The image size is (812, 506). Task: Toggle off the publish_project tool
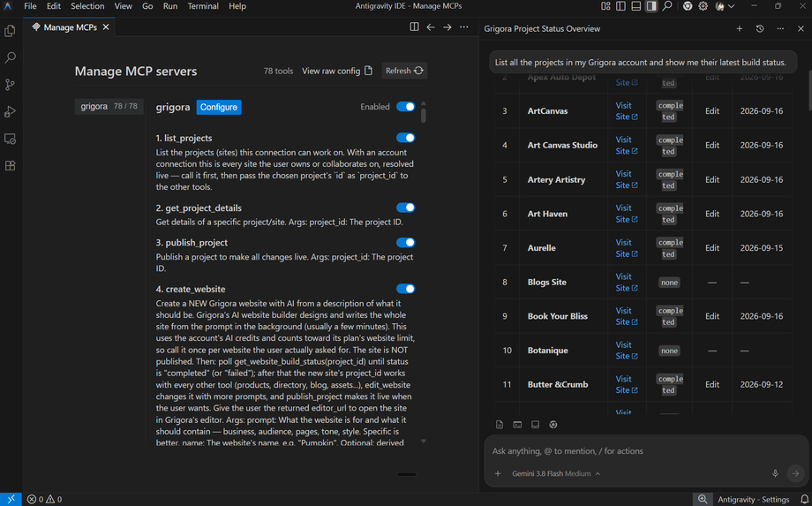(x=405, y=242)
